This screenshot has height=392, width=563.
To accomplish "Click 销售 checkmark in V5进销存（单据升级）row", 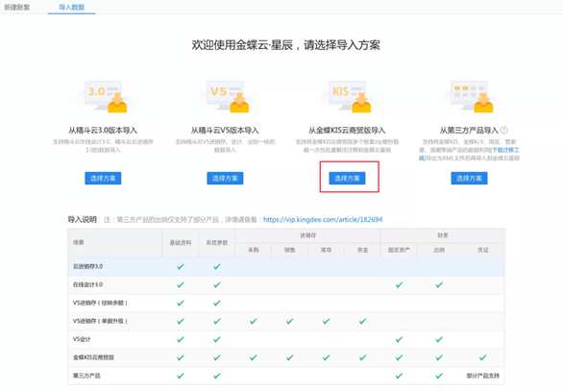I will click(290, 321).
